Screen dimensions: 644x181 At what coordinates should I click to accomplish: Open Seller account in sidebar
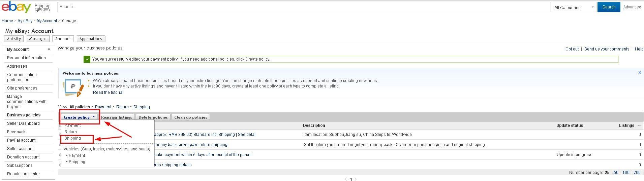point(20,149)
